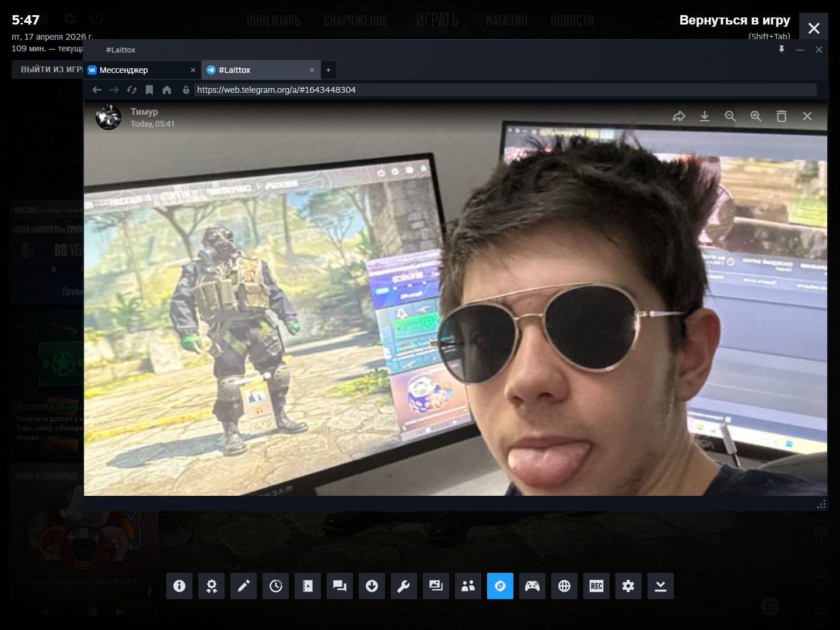Click the browser window resize grip

(x=821, y=504)
